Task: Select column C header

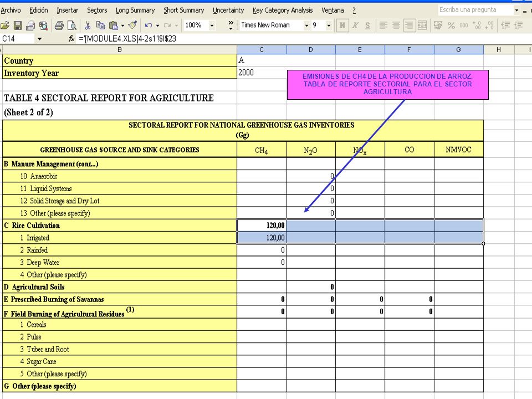Action: pos(262,49)
